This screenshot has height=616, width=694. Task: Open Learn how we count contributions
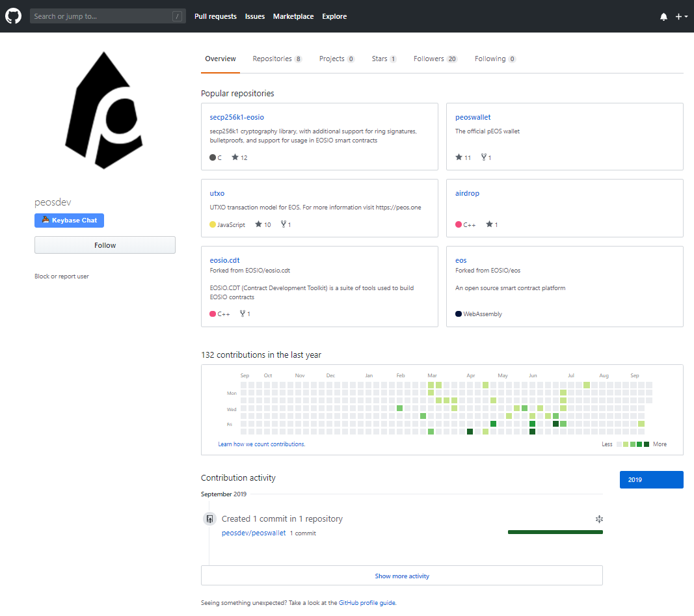(x=261, y=444)
